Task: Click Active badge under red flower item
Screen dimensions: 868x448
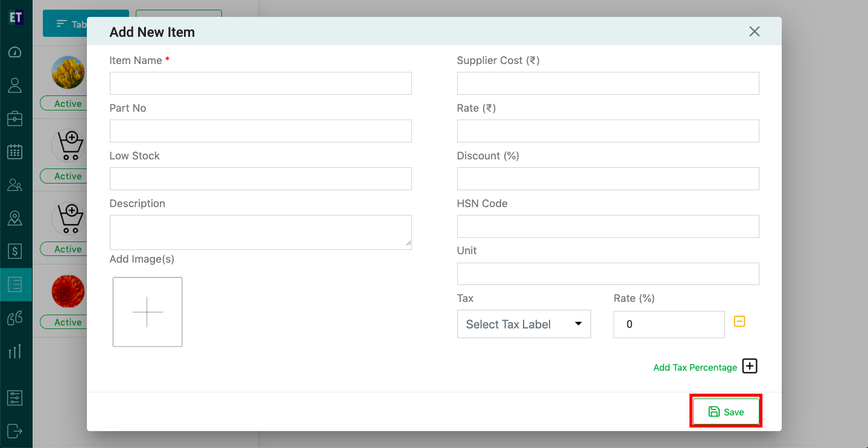Action: pyautogui.click(x=63, y=322)
